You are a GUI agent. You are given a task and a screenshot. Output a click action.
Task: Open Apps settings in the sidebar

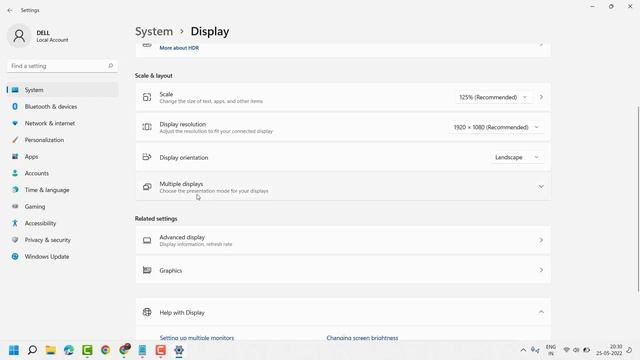click(62, 157)
